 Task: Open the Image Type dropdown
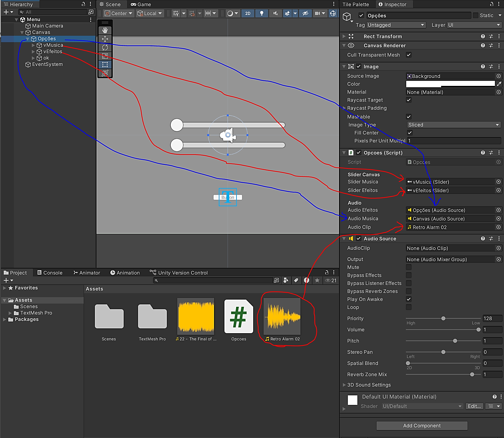click(453, 125)
